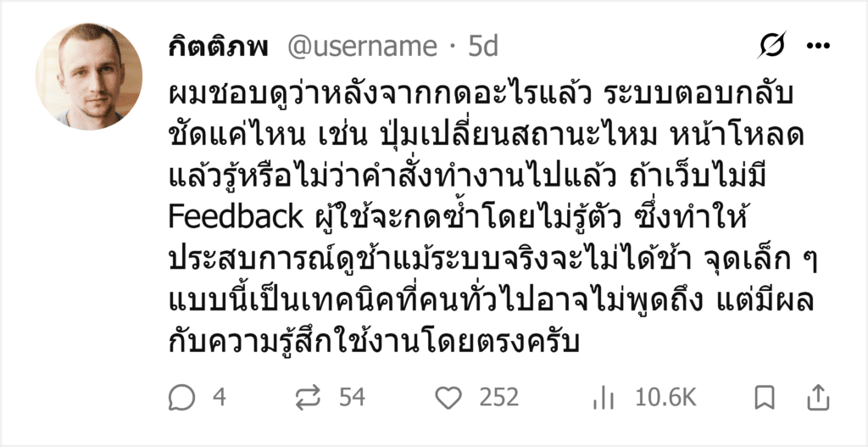Click the share upload arrow icon
868x447 pixels.
[818, 398]
